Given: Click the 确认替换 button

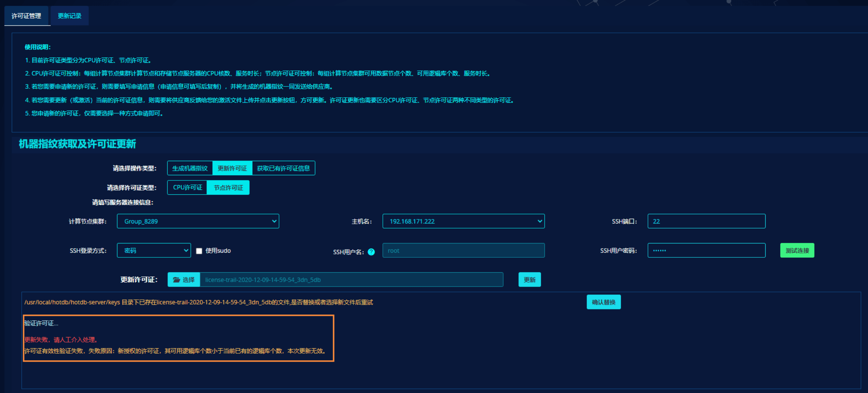Looking at the screenshot, I should tap(604, 302).
